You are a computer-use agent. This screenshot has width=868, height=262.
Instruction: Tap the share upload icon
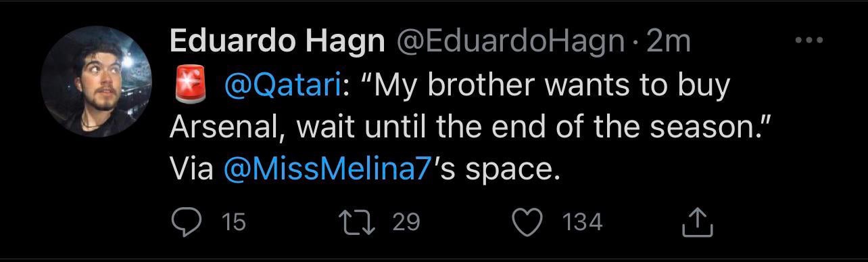[698, 221]
